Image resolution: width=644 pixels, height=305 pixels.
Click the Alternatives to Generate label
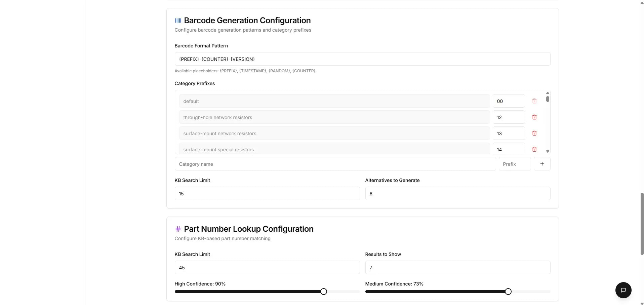tap(392, 180)
